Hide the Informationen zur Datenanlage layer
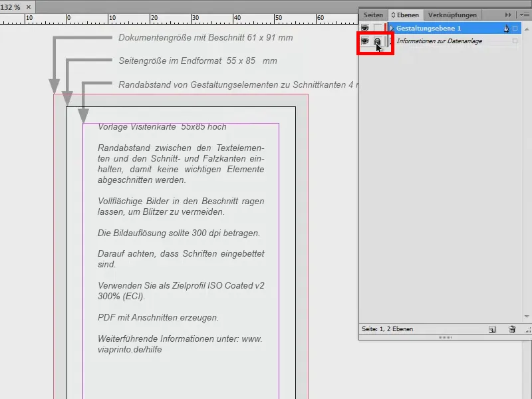 (364, 41)
